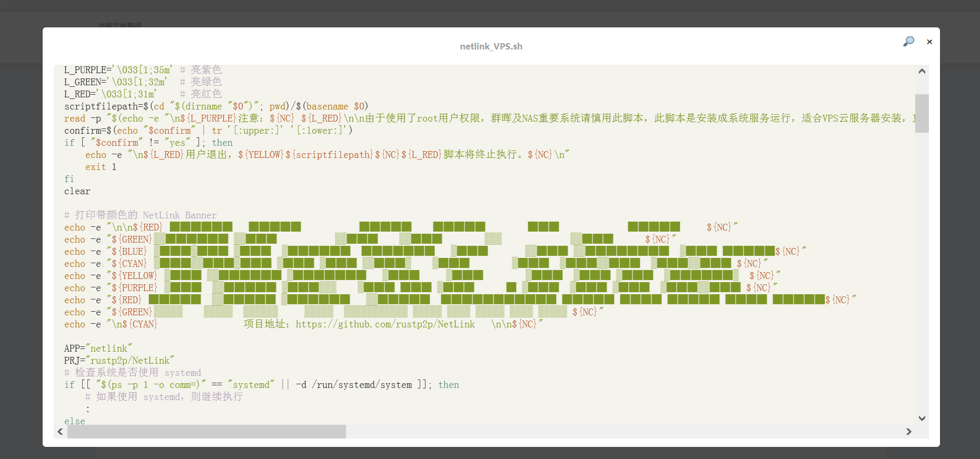Click the 'exit 1' line
This screenshot has height=459, width=980.
point(101,167)
